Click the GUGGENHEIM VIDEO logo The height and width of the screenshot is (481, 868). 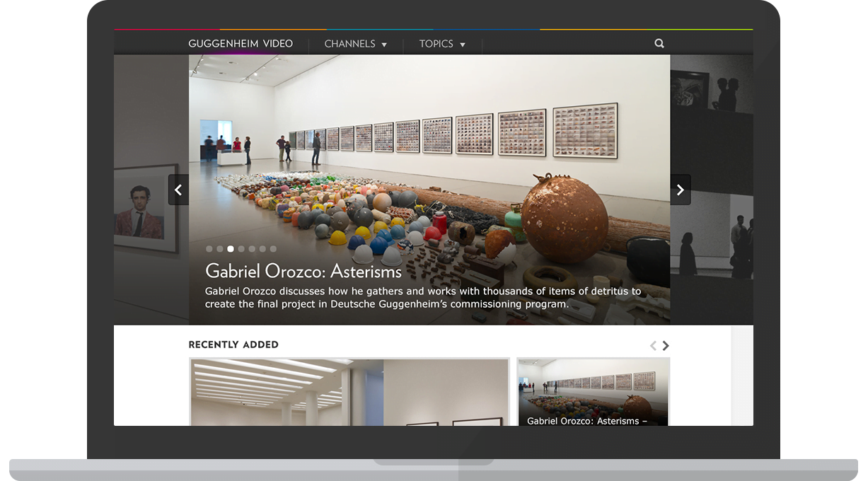(240, 43)
